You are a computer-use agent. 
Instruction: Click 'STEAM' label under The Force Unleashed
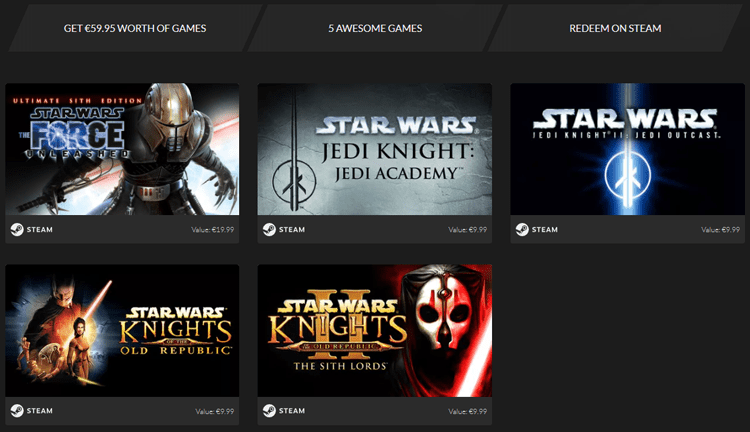[x=40, y=230]
